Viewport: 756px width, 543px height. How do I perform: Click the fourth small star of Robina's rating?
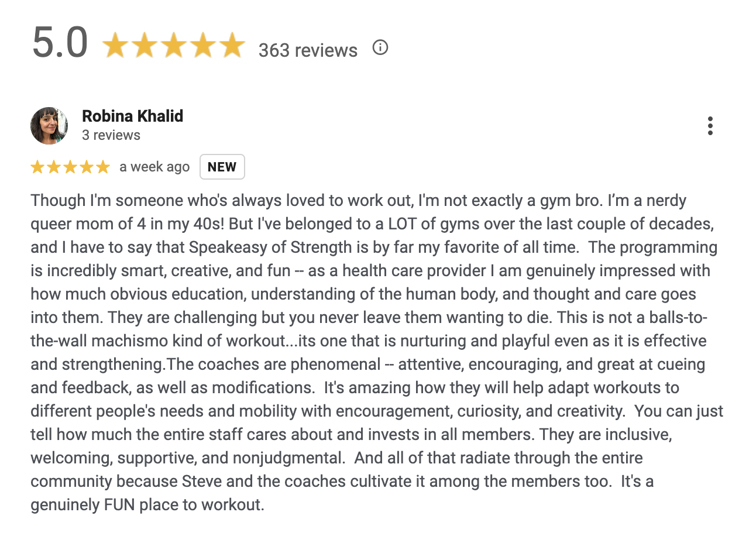87,167
